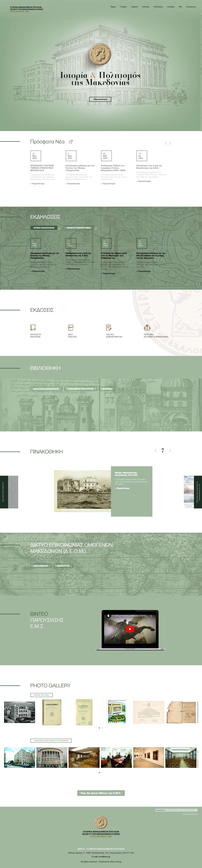Go to next slide in Πρόσφατα Νέα carousel
The height and width of the screenshot is (868, 202).
tap(170, 143)
